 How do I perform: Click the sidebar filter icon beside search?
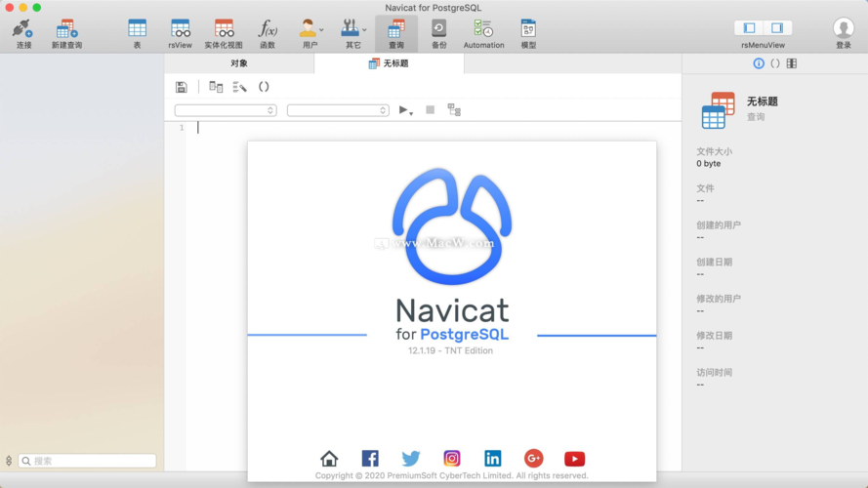[x=9, y=461]
